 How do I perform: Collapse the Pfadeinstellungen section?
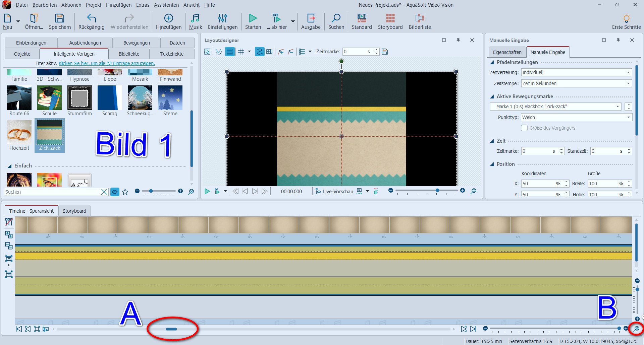click(x=492, y=62)
